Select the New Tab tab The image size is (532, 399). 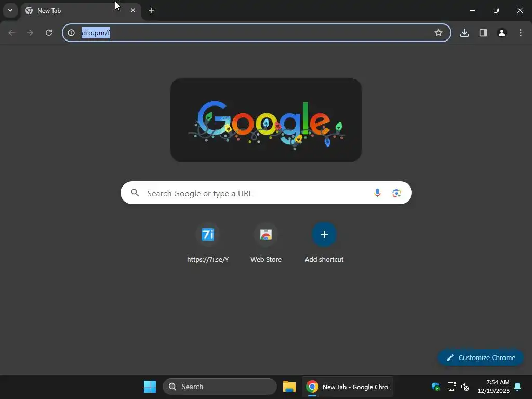[82, 11]
